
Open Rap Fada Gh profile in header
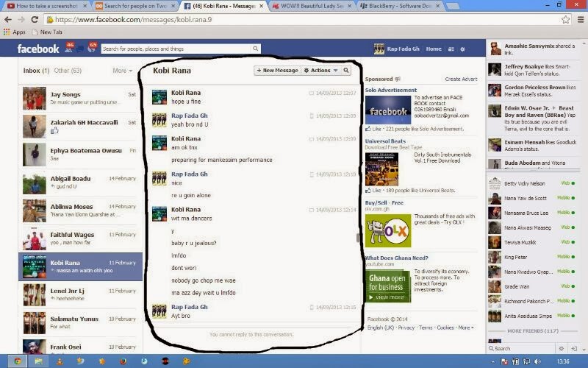tap(397, 49)
